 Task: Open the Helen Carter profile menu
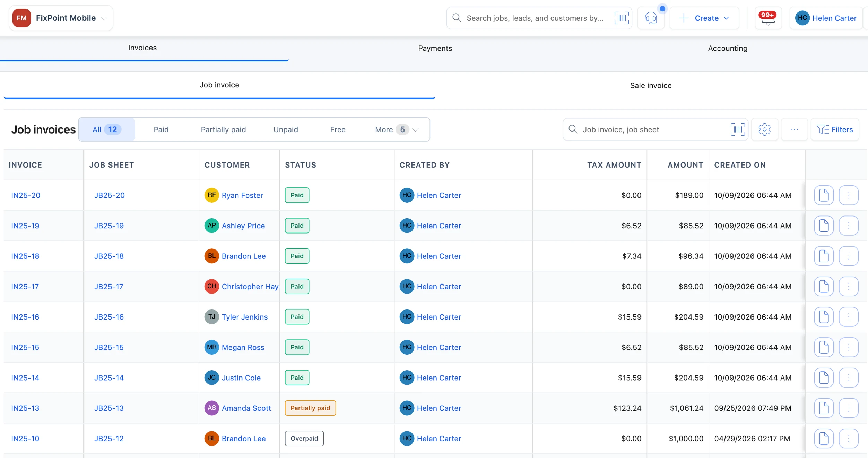[826, 18]
